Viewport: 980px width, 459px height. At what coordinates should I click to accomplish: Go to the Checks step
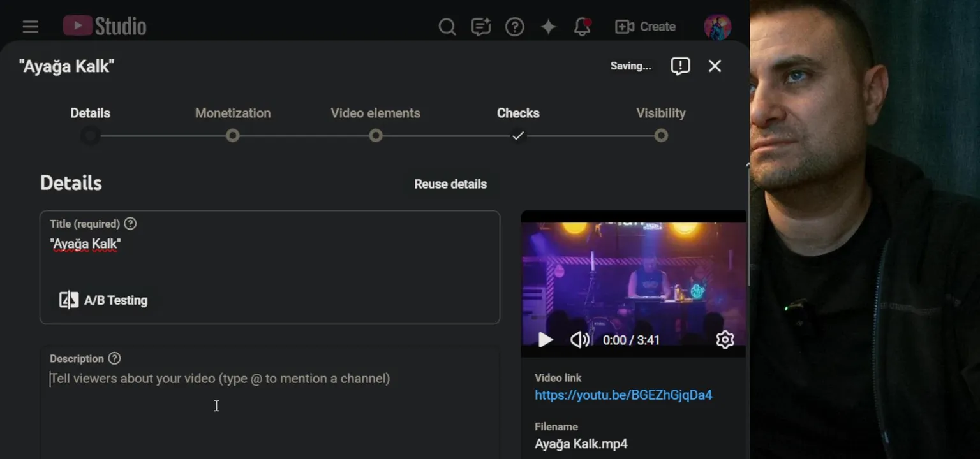point(518,113)
